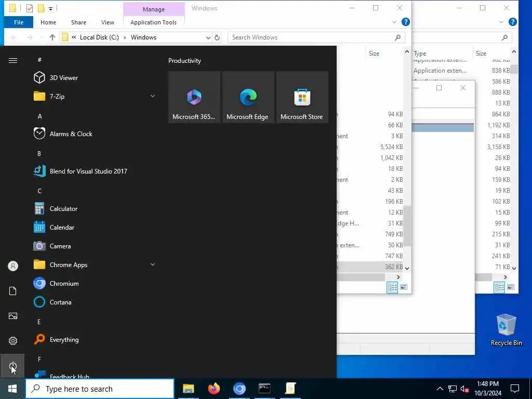Click the network tray icon
This screenshot has height=399, width=532.
tap(453, 389)
